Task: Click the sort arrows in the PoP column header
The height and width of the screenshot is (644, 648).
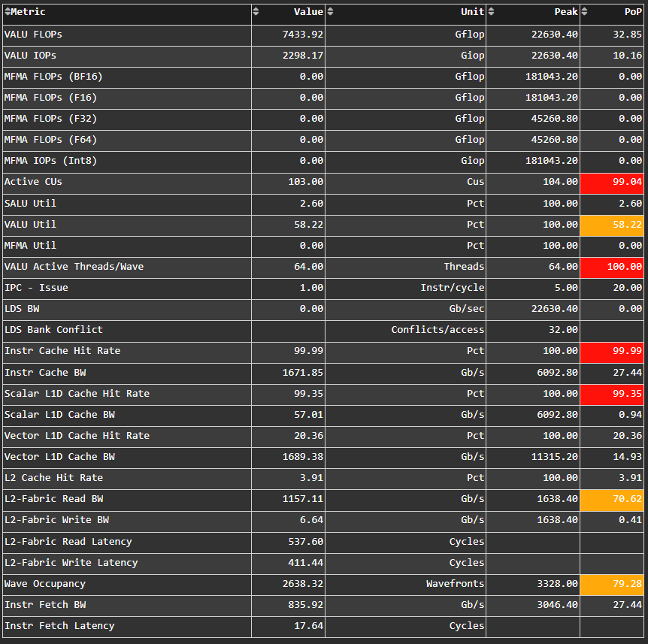Action: pos(585,12)
